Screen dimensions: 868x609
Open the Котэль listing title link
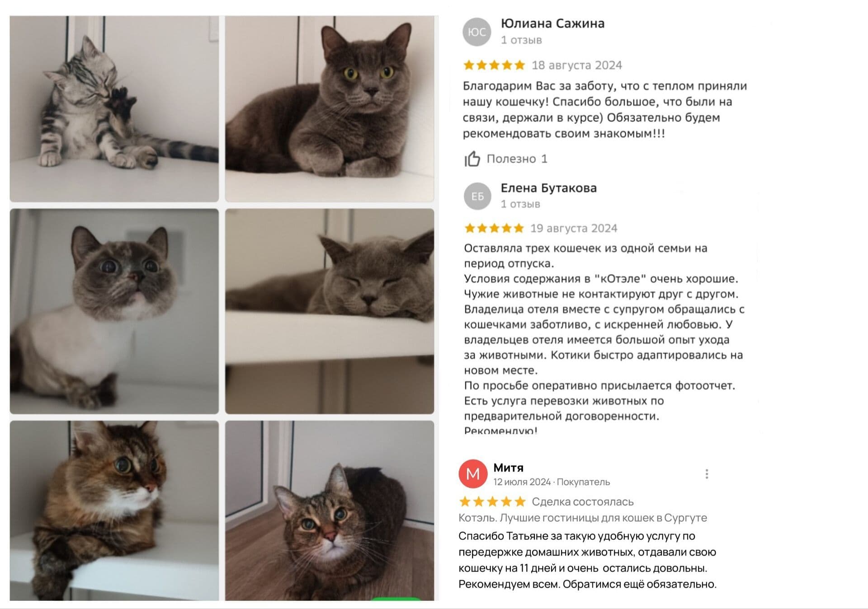tap(583, 518)
